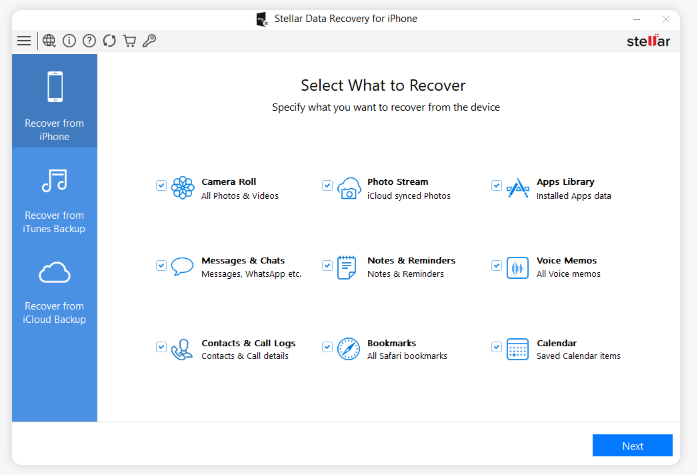The width and height of the screenshot is (697, 475).
Task: Open the help question mark icon
Action: (89, 41)
